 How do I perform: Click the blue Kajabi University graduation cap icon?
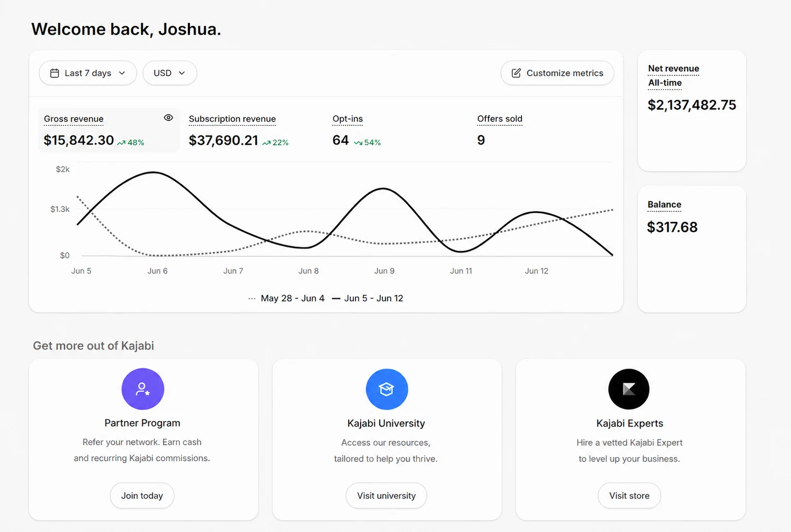click(x=386, y=389)
